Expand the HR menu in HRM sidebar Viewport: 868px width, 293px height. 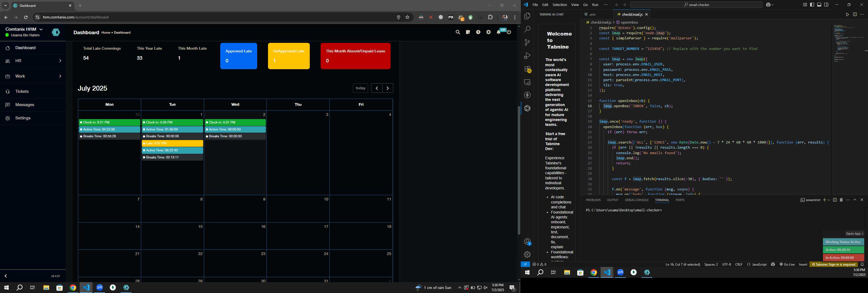pos(33,61)
